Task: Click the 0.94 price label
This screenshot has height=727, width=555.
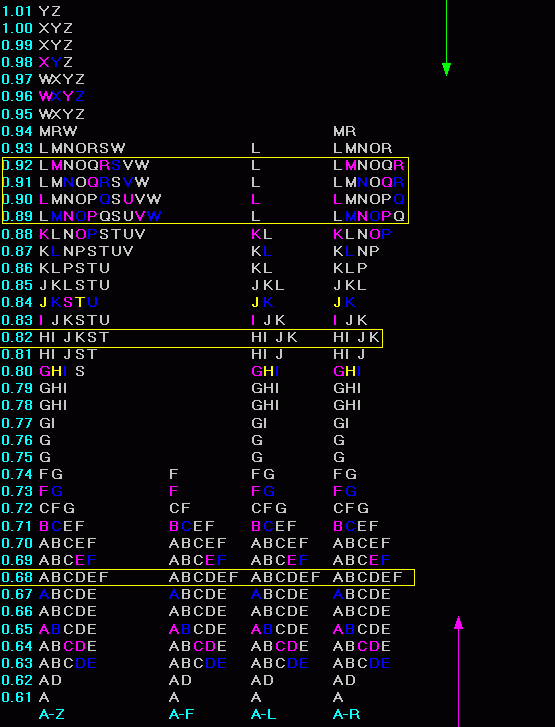Action: pos(17,131)
